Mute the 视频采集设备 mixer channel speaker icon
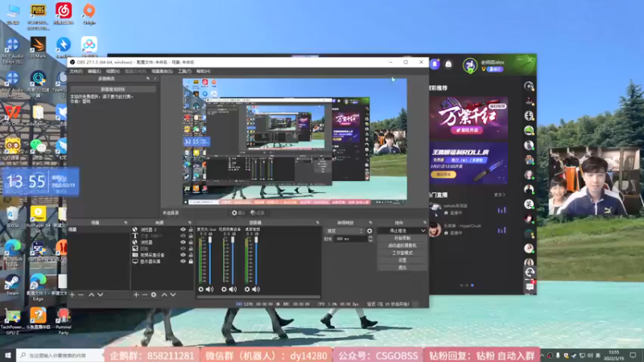 [233, 290]
